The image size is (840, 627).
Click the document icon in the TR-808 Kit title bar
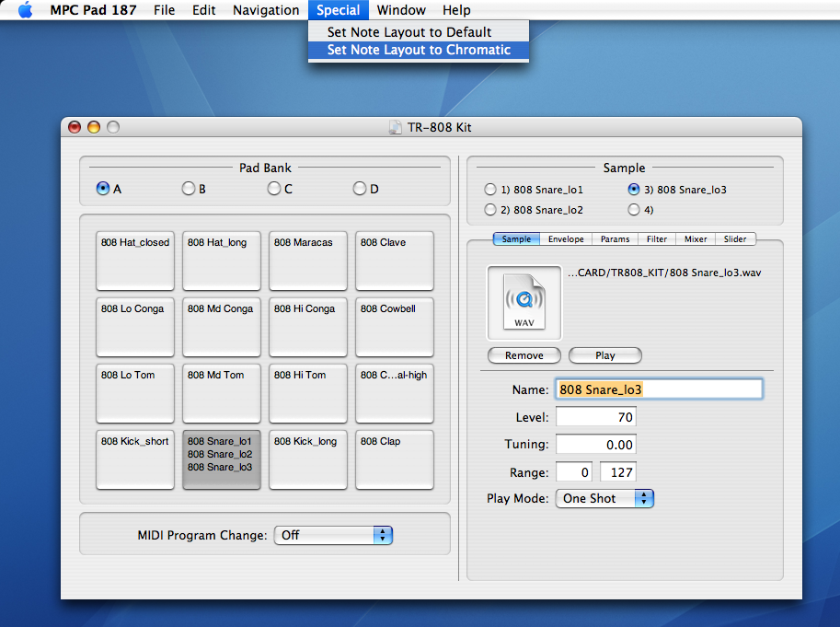click(x=396, y=127)
